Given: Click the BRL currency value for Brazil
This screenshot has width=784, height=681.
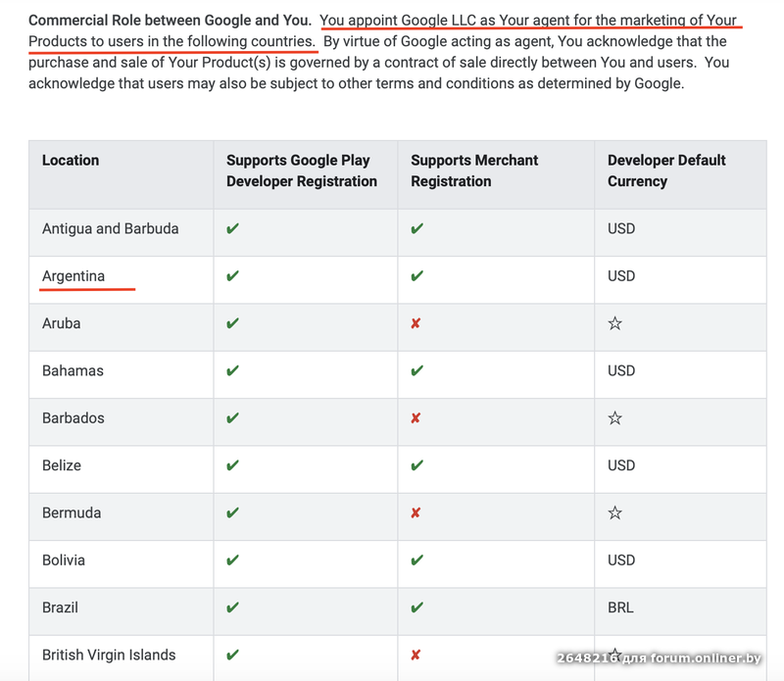Looking at the screenshot, I should point(620,608).
